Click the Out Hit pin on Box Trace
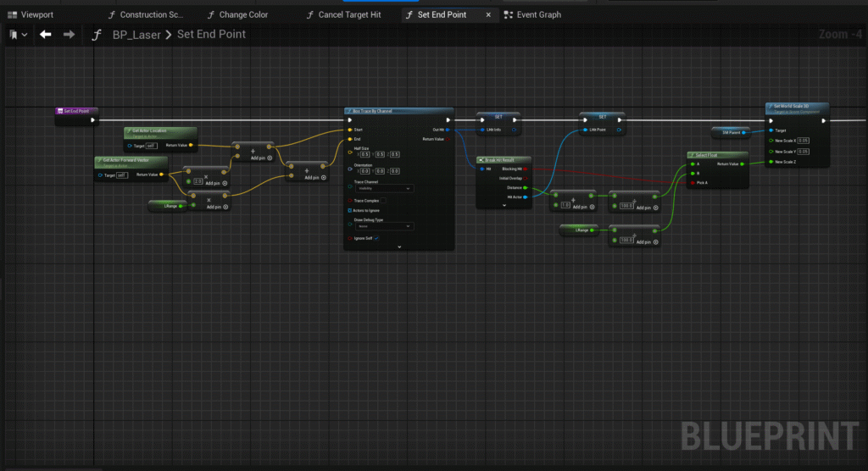This screenshot has height=471, width=868. (448, 130)
